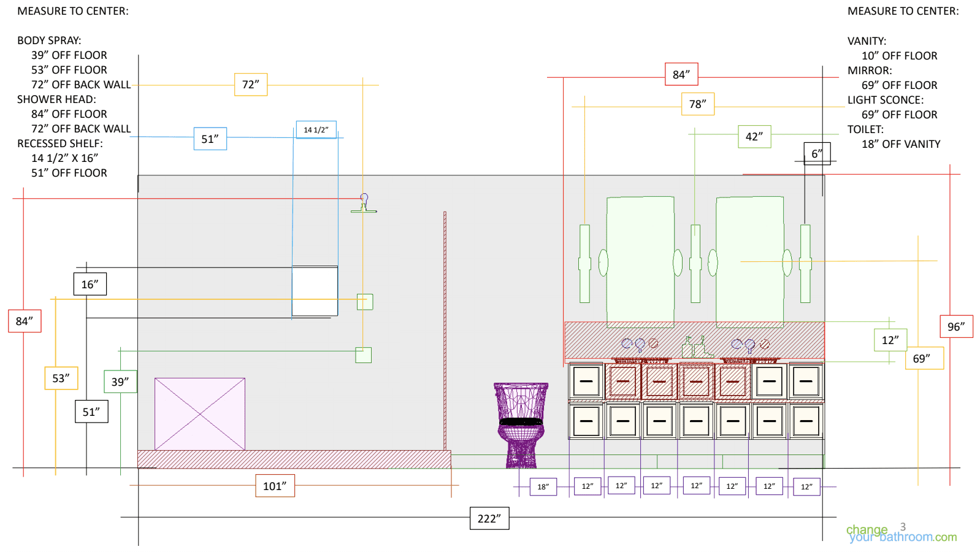Click the yellow 69" dimension label
Viewport: 980px width, 552px height.
point(924,358)
